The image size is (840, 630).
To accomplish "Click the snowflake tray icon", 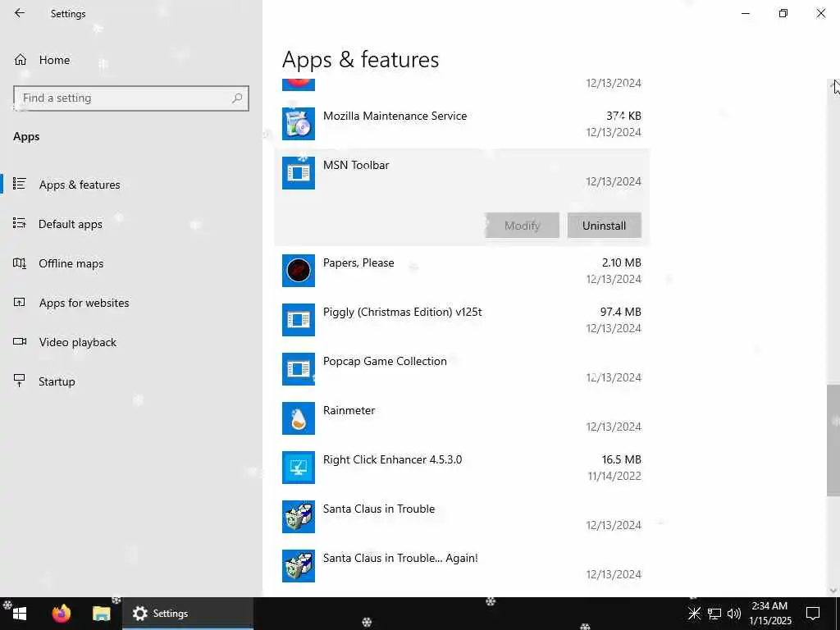I will [694, 614].
